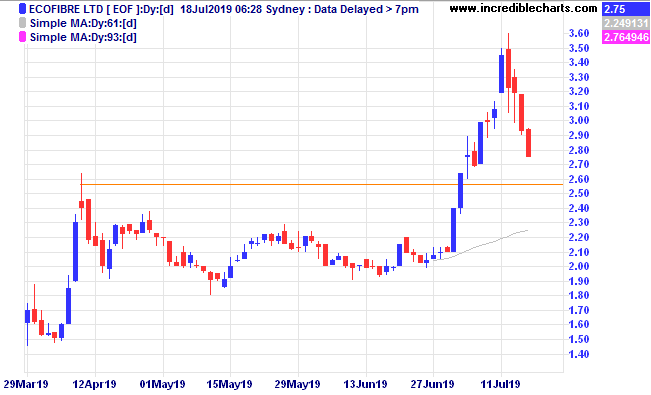Image resolution: width=651 pixels, height=395 pixels.
Task: Click the grey Simple MA 61 legend swatch
Action: (x=23, y=23)
